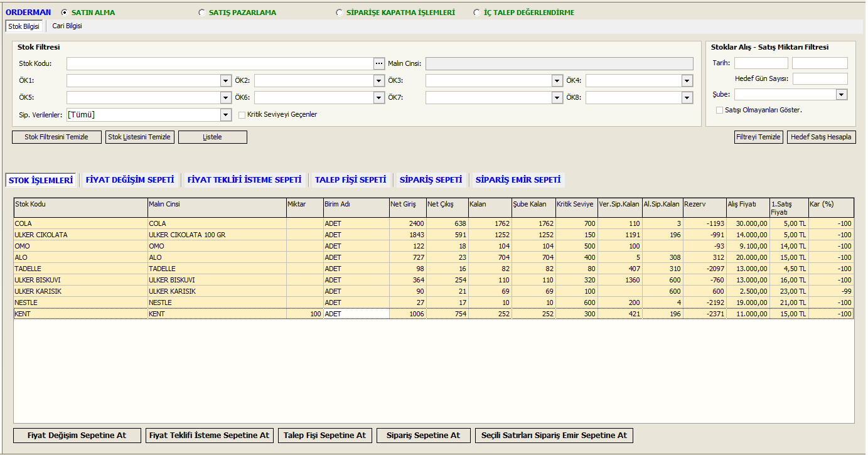868x455 pixels.
Task: Click Seçili Satırları Sipariş Emir Sepetine At
Action: click(554, 436)
